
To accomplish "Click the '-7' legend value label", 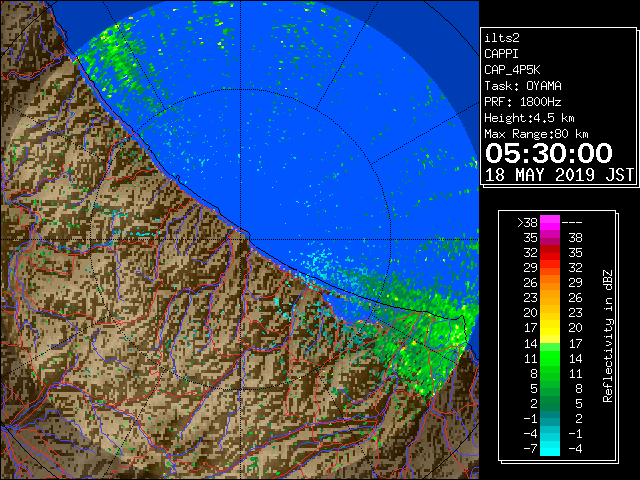I will (x=530, y=449).
